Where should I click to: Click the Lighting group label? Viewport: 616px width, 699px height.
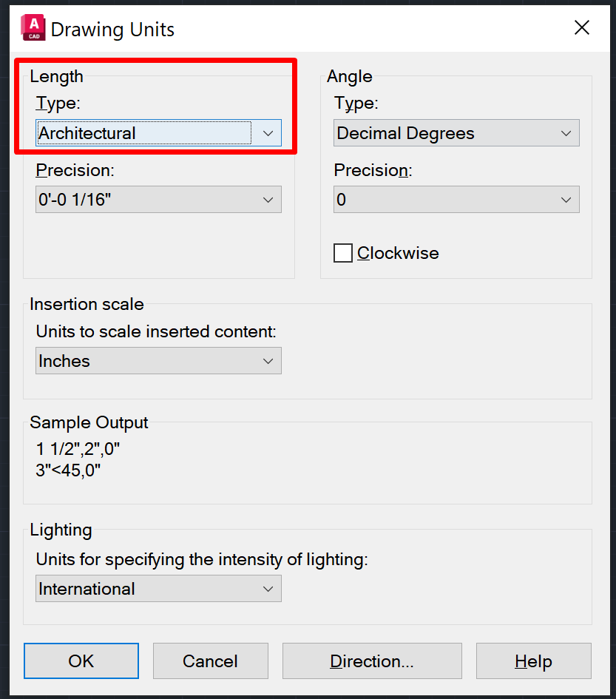(x=61, y=530)
